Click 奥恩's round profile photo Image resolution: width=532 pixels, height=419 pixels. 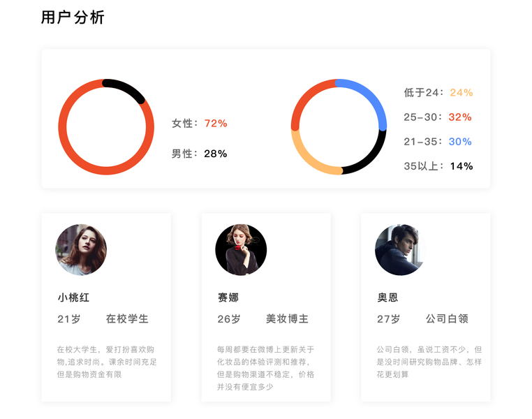point(400,250)
